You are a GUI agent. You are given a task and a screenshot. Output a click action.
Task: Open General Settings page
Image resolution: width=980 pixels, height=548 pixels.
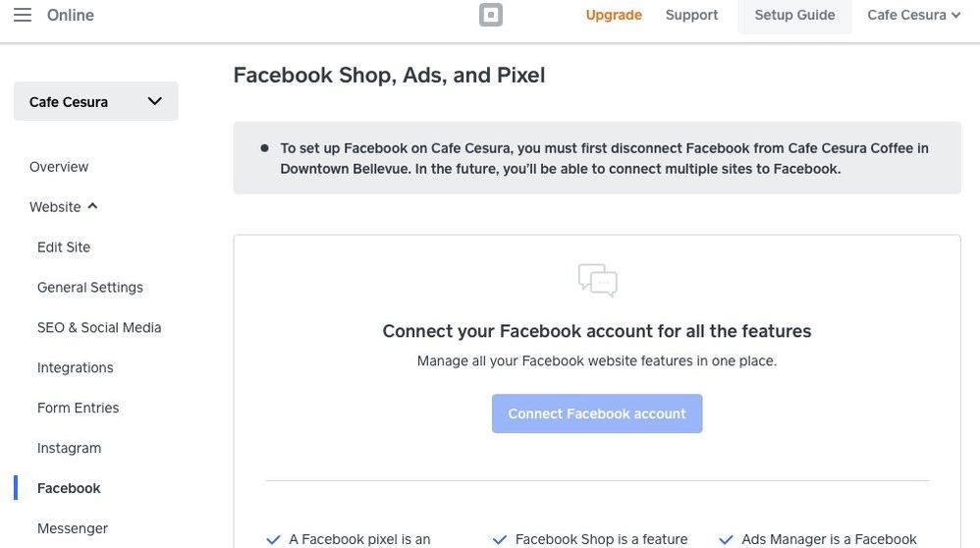click(x=90, y=288)
